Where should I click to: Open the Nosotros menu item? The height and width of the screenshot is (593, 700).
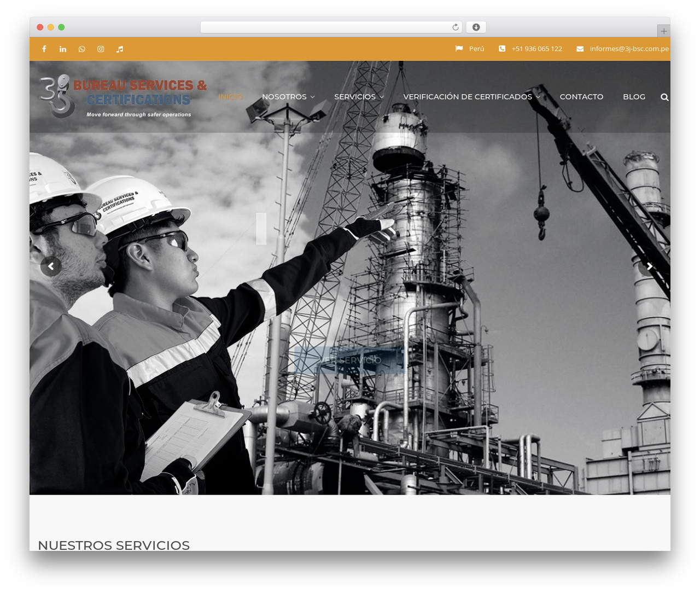[284, 97]
